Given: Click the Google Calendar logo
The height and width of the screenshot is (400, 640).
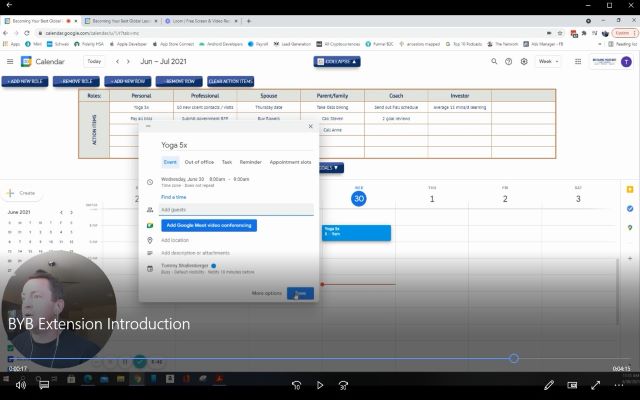Looking at the screenshot, I should pos(26,62).
